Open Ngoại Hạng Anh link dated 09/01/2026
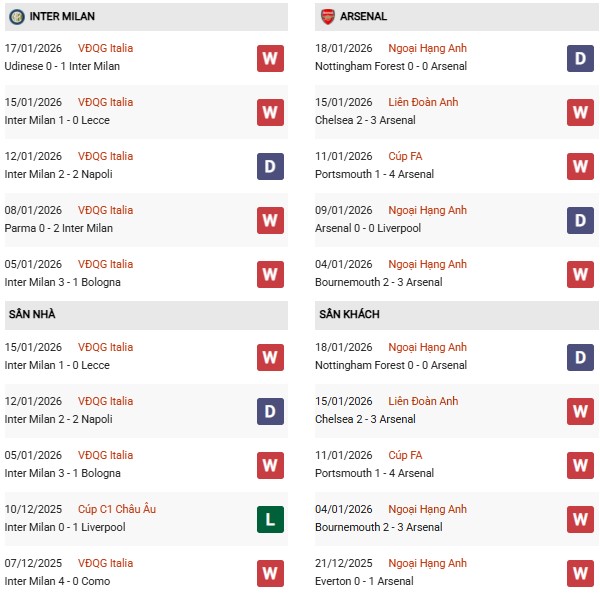This screenshot has width=600, height=594. pyautogui.click(x=429, y=211)
